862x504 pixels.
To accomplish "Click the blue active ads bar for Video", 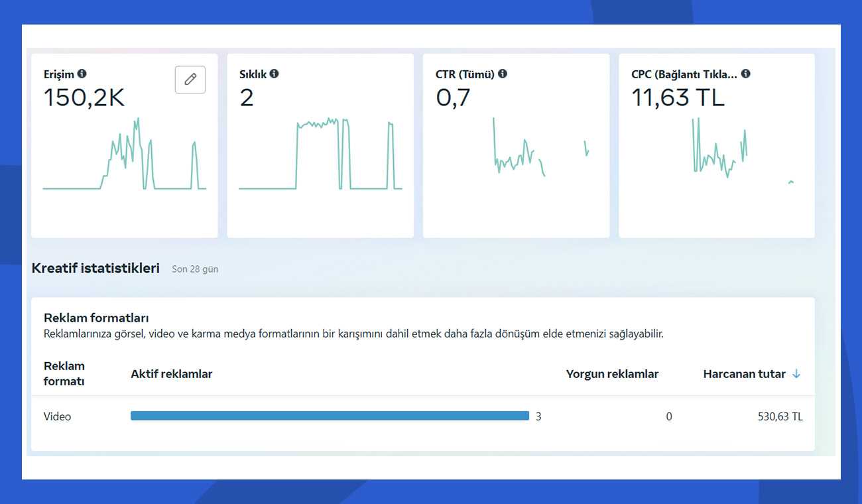I will (x=330, y=416).
